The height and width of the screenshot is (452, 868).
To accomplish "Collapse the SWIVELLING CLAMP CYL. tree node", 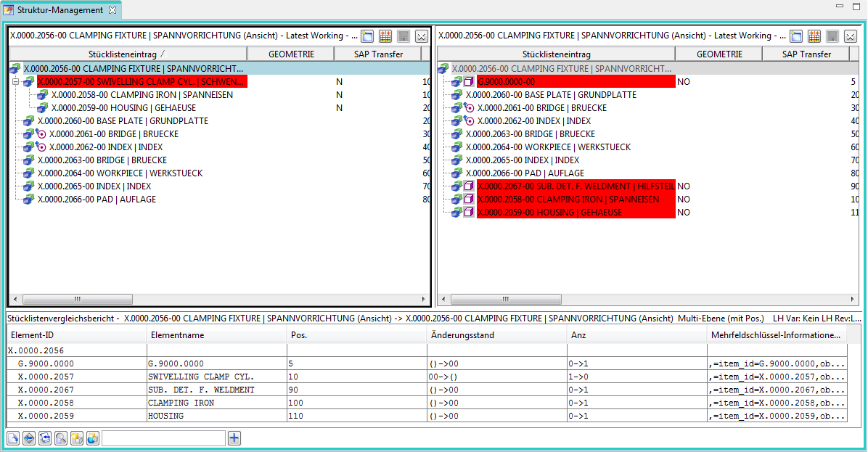I will click(15, 82).
